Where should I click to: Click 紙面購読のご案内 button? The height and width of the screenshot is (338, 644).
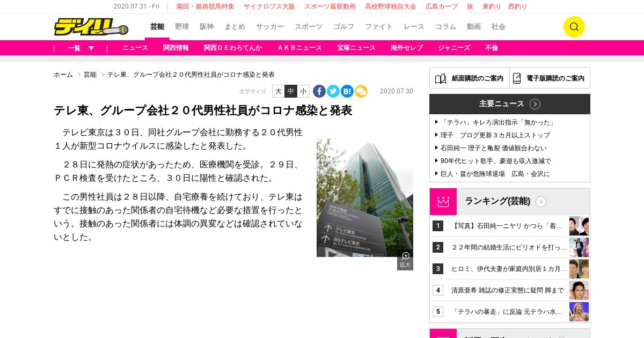pos(470,78)
